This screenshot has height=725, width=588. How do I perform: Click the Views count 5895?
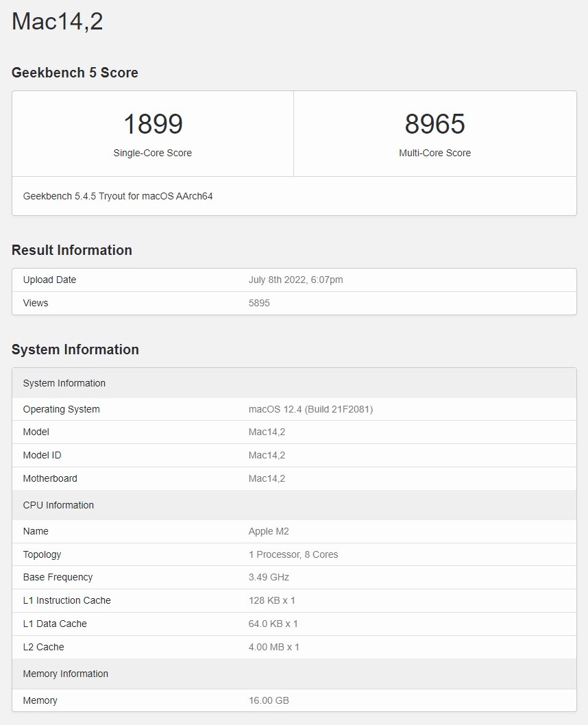point(260,303)
